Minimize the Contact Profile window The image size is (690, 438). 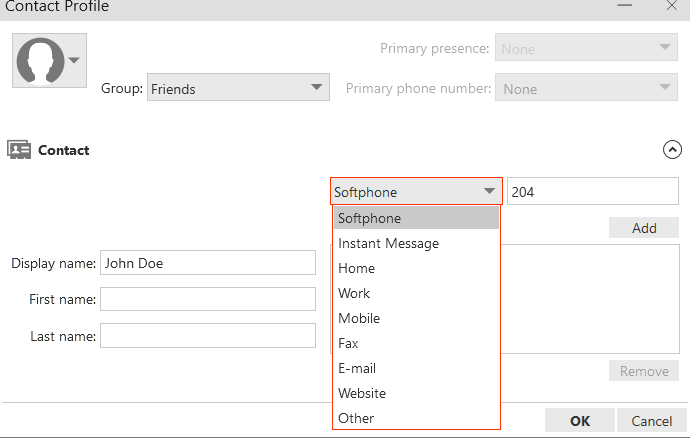tap(624, 6)
